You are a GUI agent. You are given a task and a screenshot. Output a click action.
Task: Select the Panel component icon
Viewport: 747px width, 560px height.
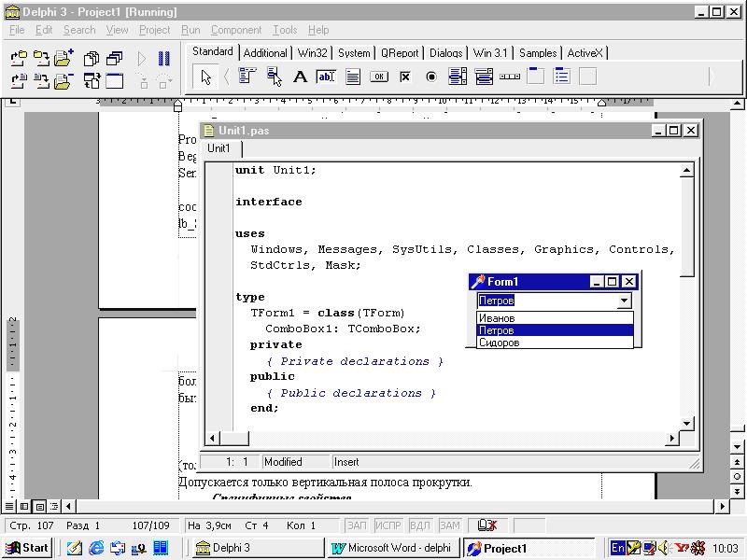[x=588, y=77]
